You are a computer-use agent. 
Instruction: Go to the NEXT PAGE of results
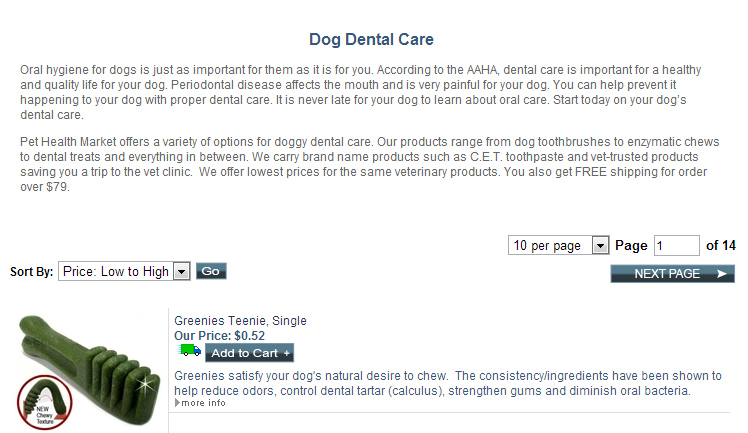point(672,274)
